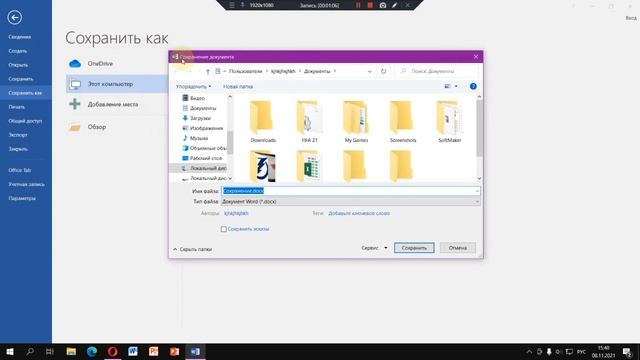Open the Screenshots folder
Image resolution: width=640 pixels, height=360 pixels.
(x=402, y=122)
